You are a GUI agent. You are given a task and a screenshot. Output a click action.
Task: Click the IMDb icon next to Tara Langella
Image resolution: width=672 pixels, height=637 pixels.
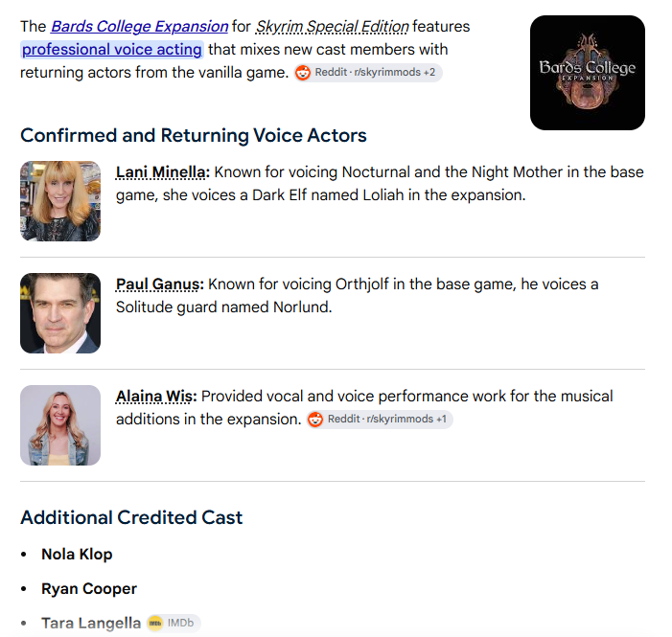155,623
